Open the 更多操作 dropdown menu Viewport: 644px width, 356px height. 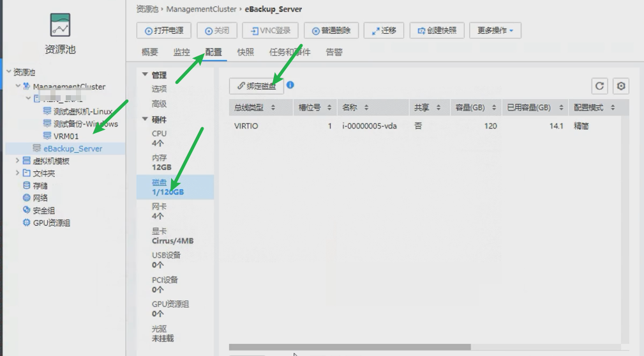pyautogui.click(x=495, y=31)
